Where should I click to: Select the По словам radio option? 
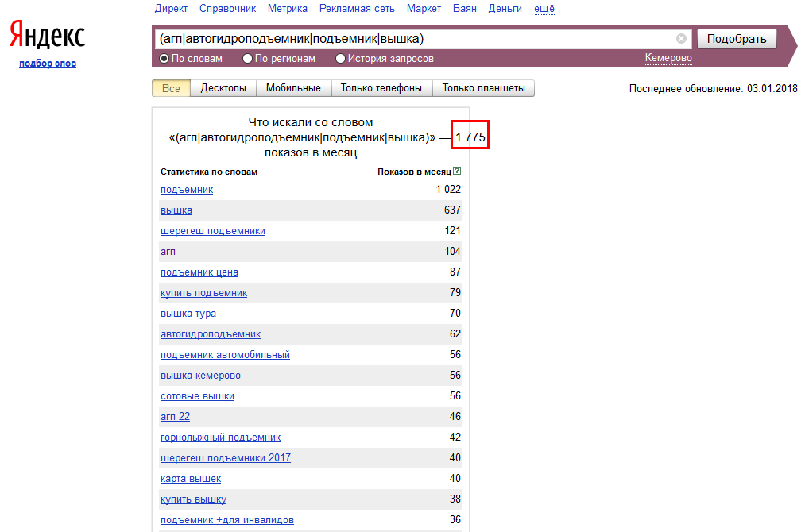[x=164, y=59]
